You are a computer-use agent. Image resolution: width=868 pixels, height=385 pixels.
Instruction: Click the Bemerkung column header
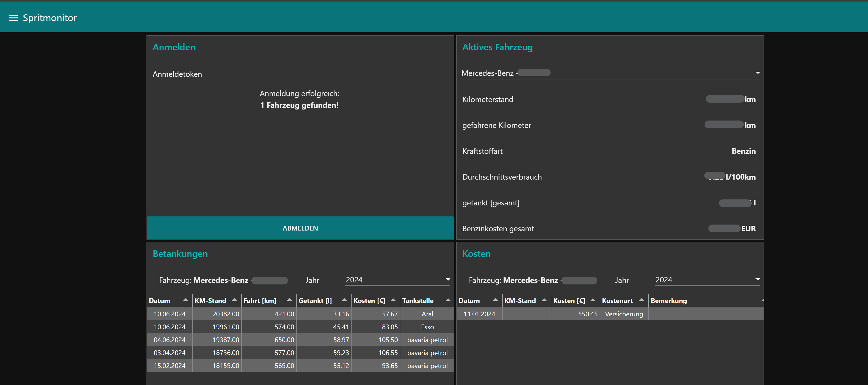tap(668, 300)
